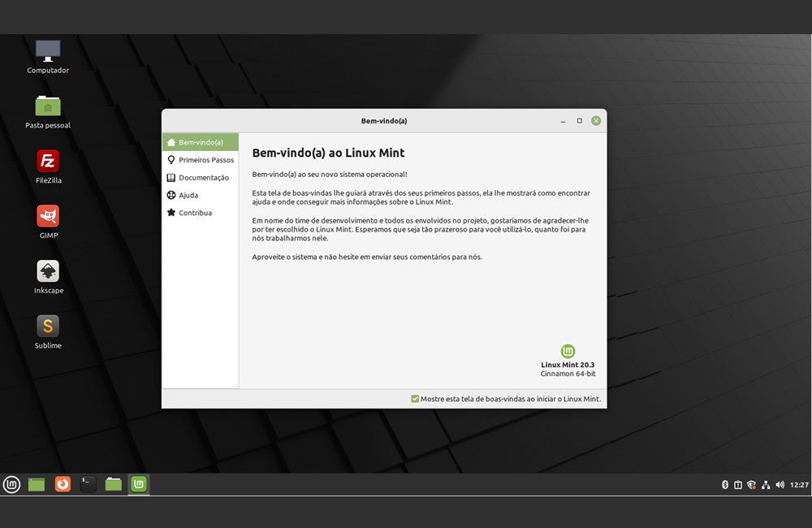Open the update manager shield icon

[x=752, y=485]
